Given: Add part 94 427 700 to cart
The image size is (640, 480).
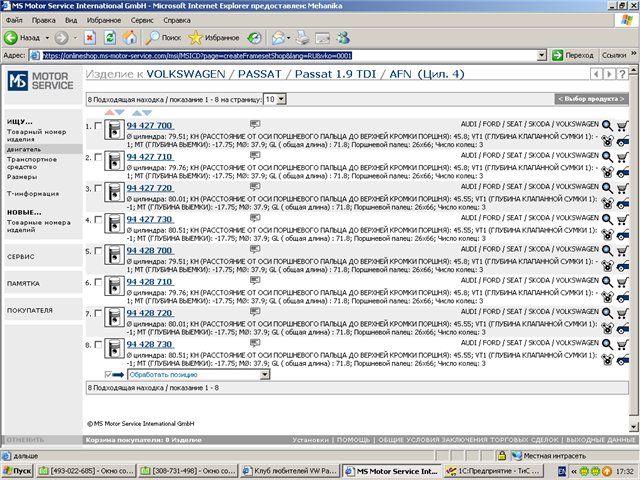Looking at the screenshot, I should [622, 125].
